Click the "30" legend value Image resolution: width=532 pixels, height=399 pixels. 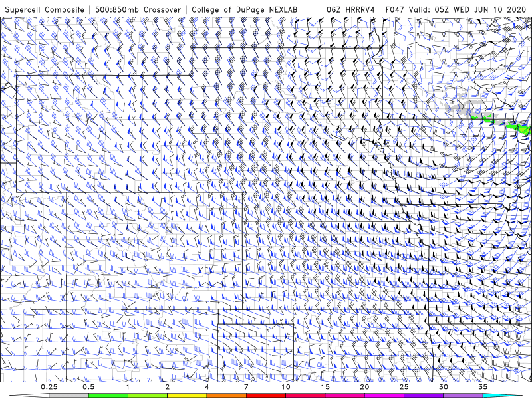point(443,387)
